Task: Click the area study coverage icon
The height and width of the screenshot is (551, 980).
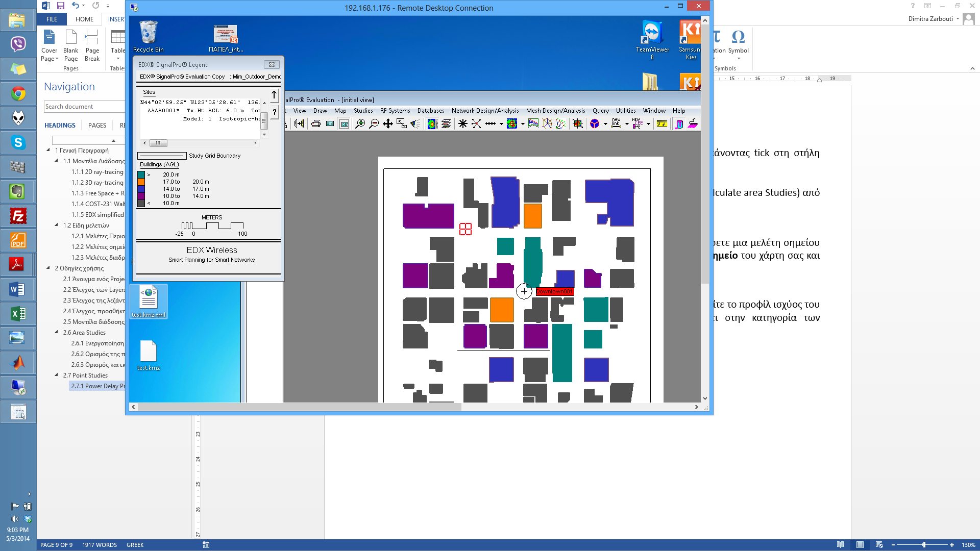Action: (512, 123)
